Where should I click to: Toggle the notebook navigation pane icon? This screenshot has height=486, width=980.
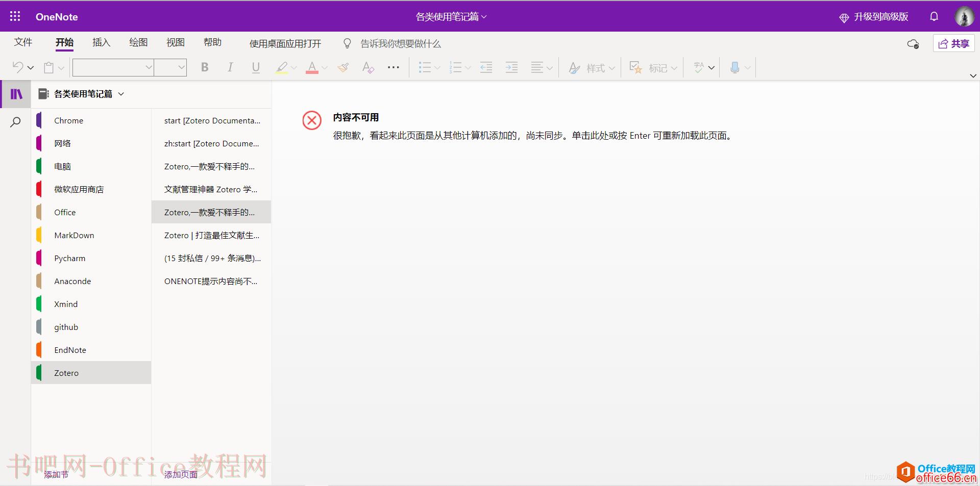[16, 94]
